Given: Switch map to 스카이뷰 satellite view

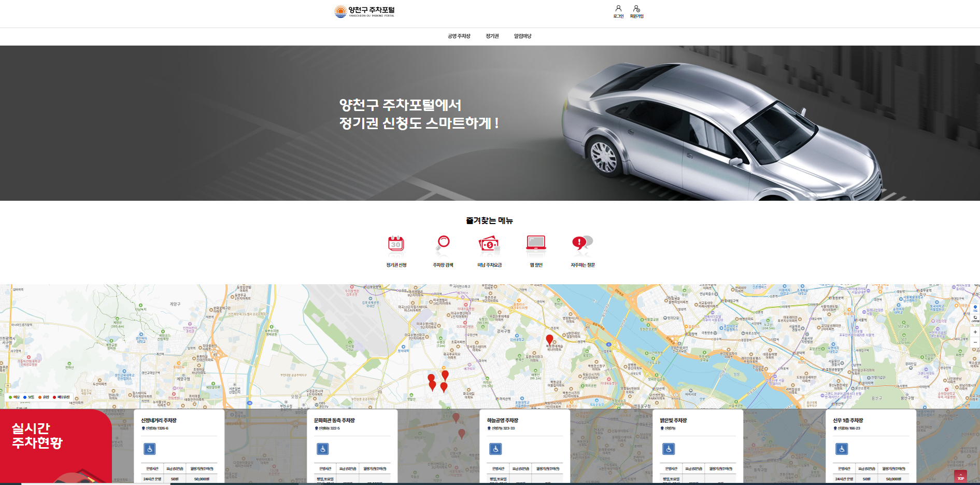Looking at the screenshot, I should click(x=975, y=318).
